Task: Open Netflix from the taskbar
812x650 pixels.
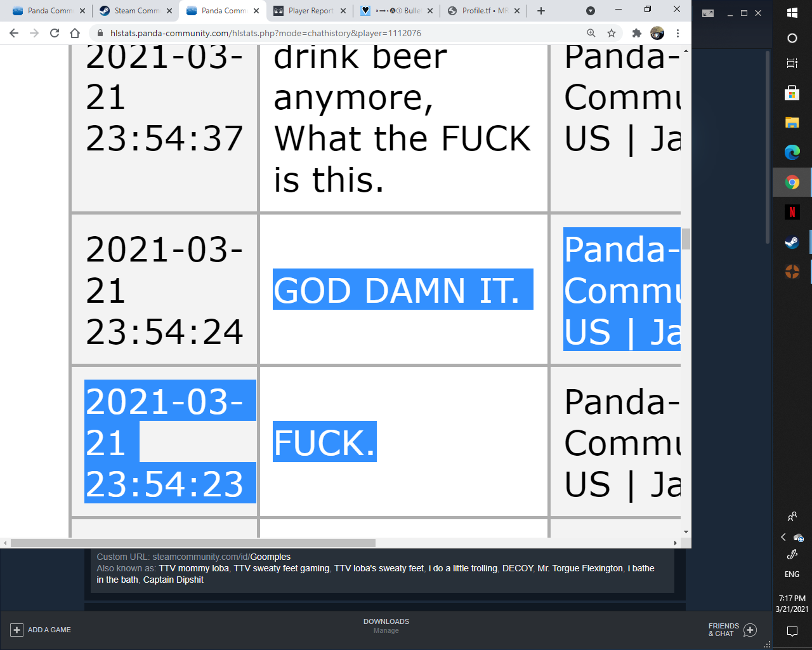Action: [792, 212]
